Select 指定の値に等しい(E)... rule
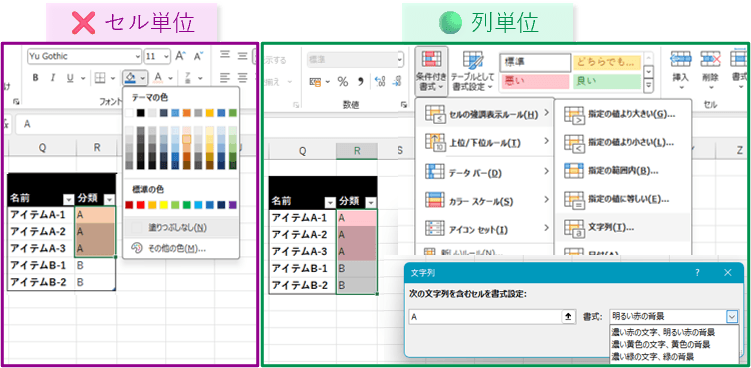751x368 pixels. tap(623, 198)
